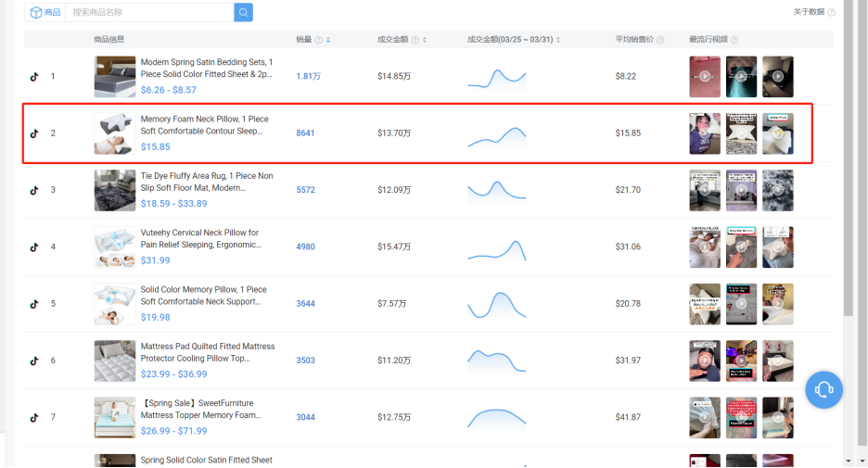Click the blue search magnifier button
Image resolution: width=868 pixels, height=468 pixels.
[243, 12]
